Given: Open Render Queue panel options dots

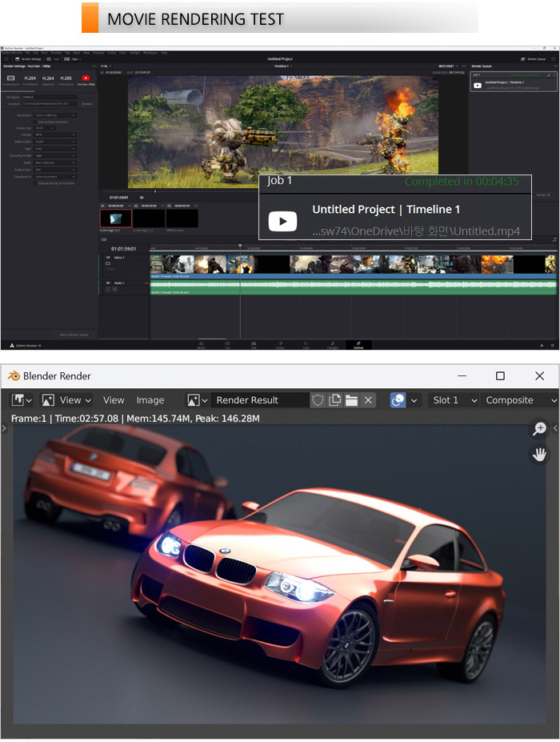Looking at the screenshot, I should pos(556,66).
